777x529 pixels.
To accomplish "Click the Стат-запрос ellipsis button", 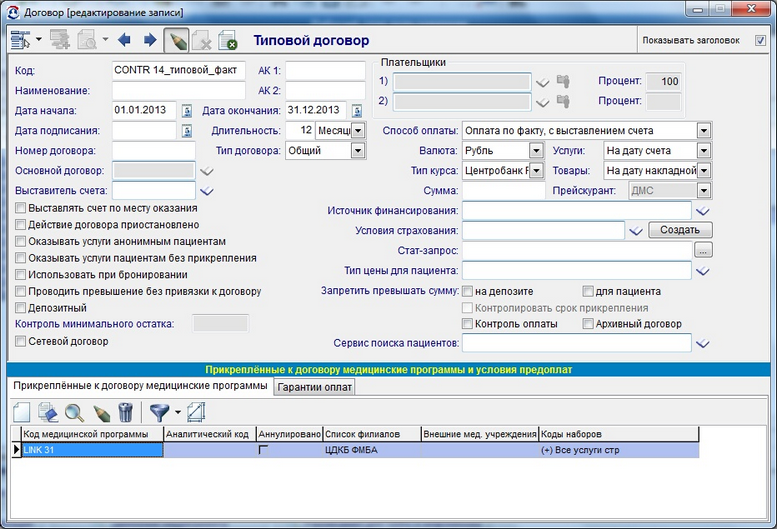I will click(x=703, y=251).
